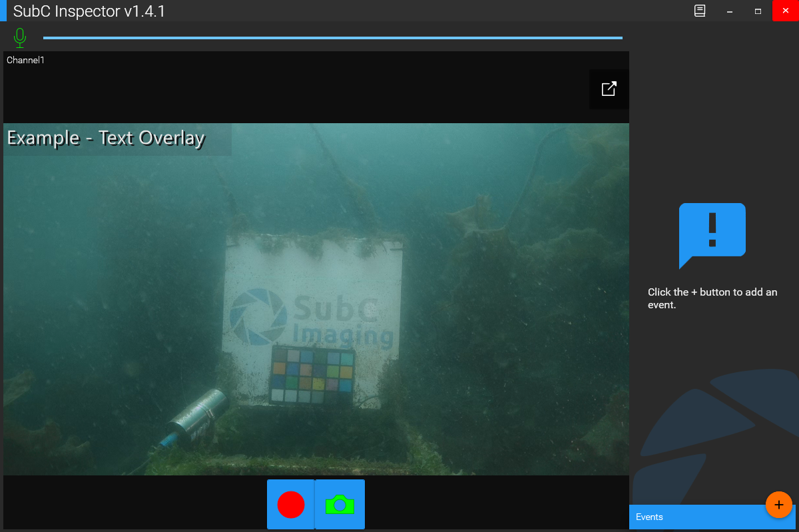Expand the Events panel header

(x=692, y=517)
